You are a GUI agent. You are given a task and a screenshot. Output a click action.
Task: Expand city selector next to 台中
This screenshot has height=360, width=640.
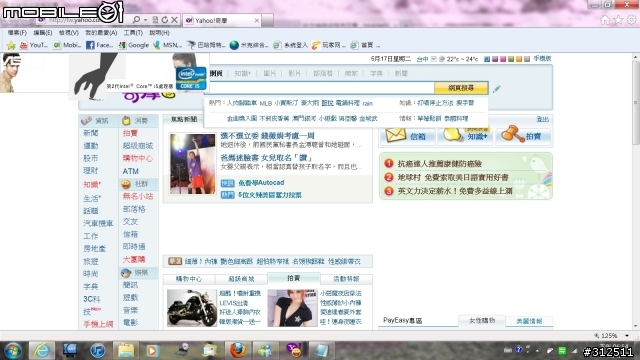[433, 59]
